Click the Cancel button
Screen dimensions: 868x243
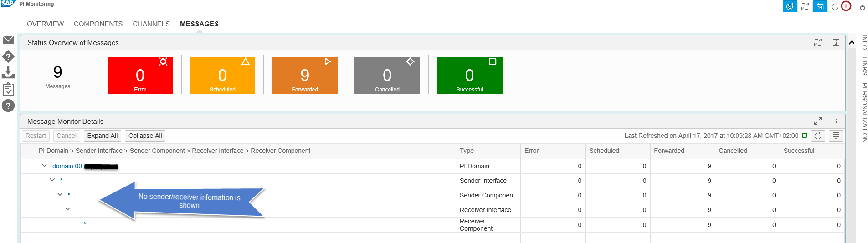[x=67, y=136]
